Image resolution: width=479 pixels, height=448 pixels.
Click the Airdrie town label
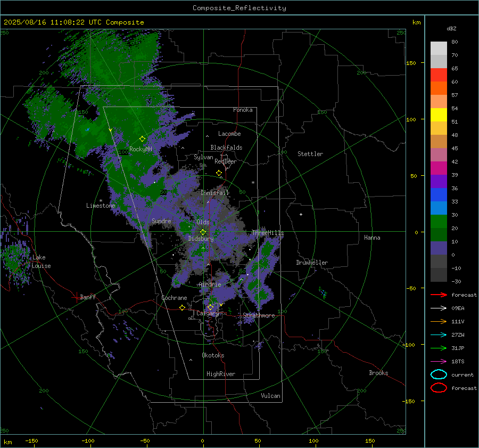(210, 284)
